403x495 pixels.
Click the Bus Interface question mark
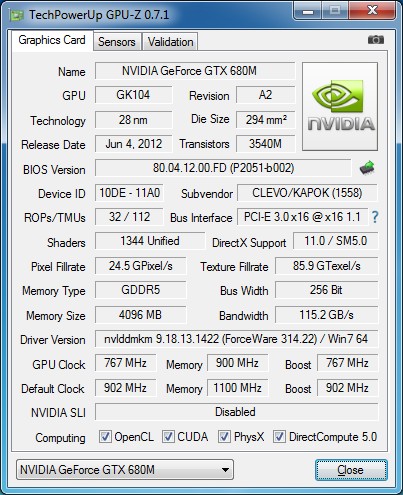(x=375, y=217)
